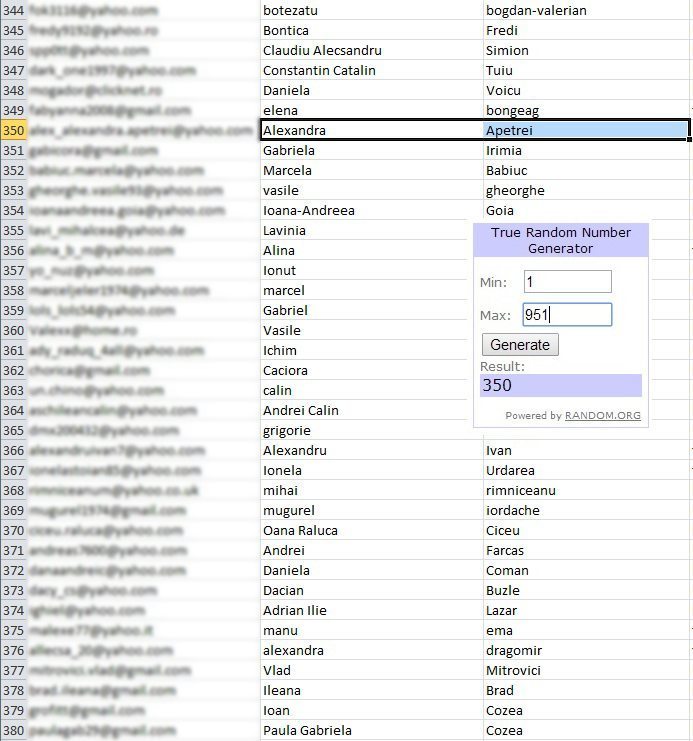Click the Ionut cell
The width and height of the screenshot is (693, 741).
point(372,270)
